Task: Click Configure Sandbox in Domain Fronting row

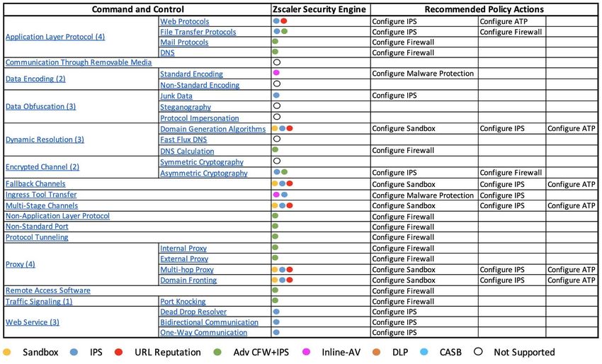Action: pyautogui.click(x=404, y=280)
